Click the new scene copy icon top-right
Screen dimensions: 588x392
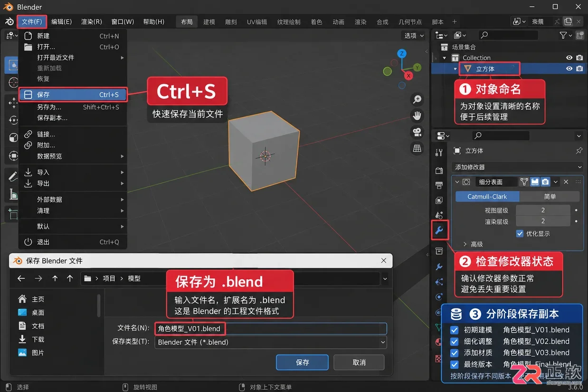(568, 21)
